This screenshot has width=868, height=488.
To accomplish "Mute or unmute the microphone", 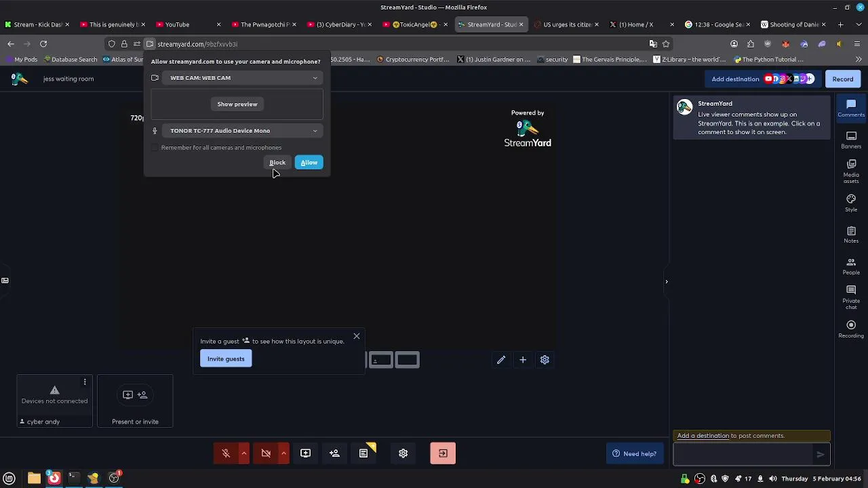I will coord(226,453).
